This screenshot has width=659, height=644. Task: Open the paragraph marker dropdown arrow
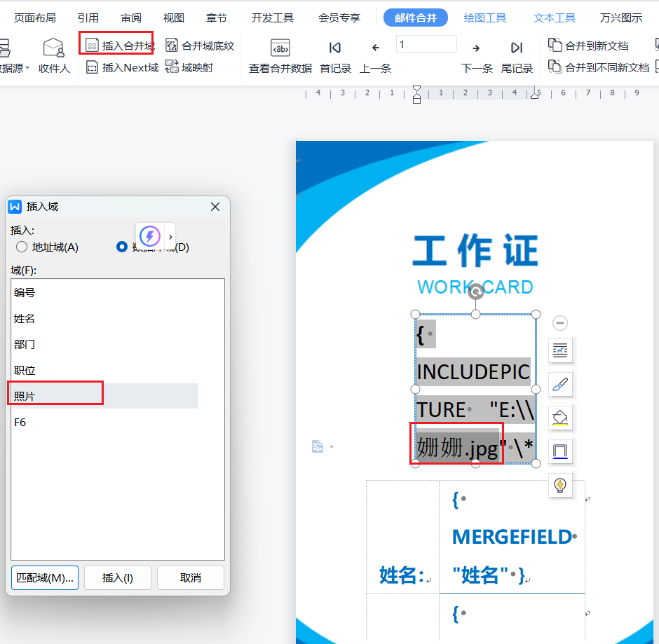coord(332,446)
